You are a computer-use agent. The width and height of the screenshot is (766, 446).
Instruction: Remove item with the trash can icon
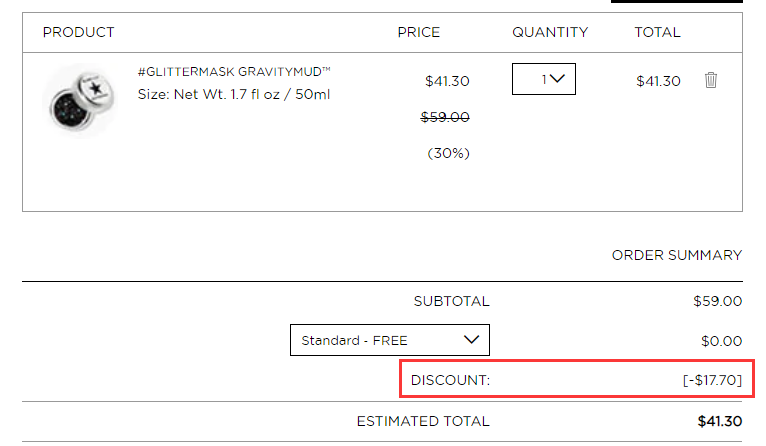[711, 80]
